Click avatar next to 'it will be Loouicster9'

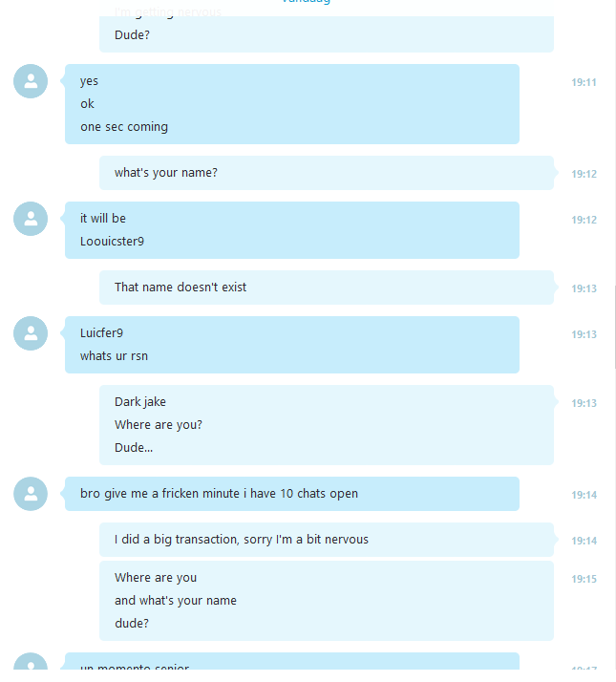click(31, 219)
